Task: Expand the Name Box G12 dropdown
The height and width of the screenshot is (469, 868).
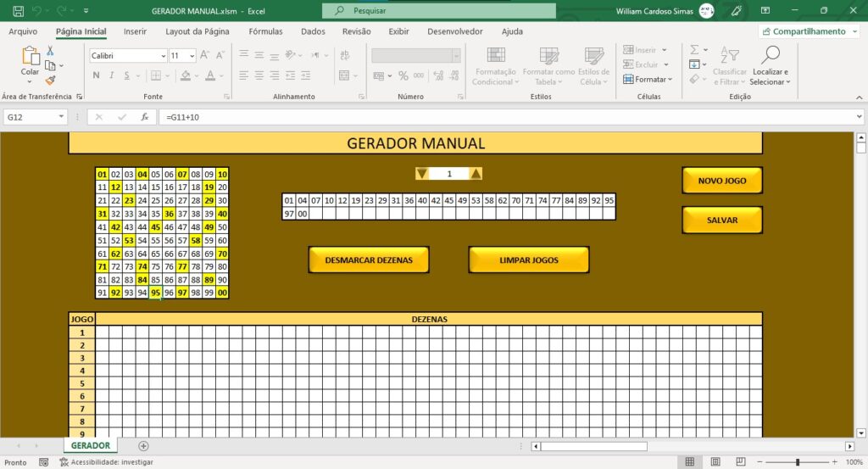Action: tap(61, 117)
